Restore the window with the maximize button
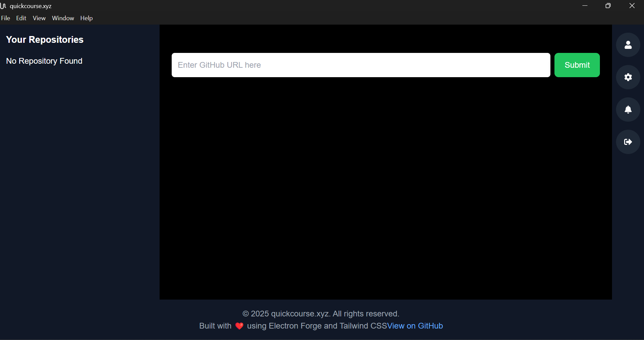Viewport: 644px width, 340px height. coord(608,6)
